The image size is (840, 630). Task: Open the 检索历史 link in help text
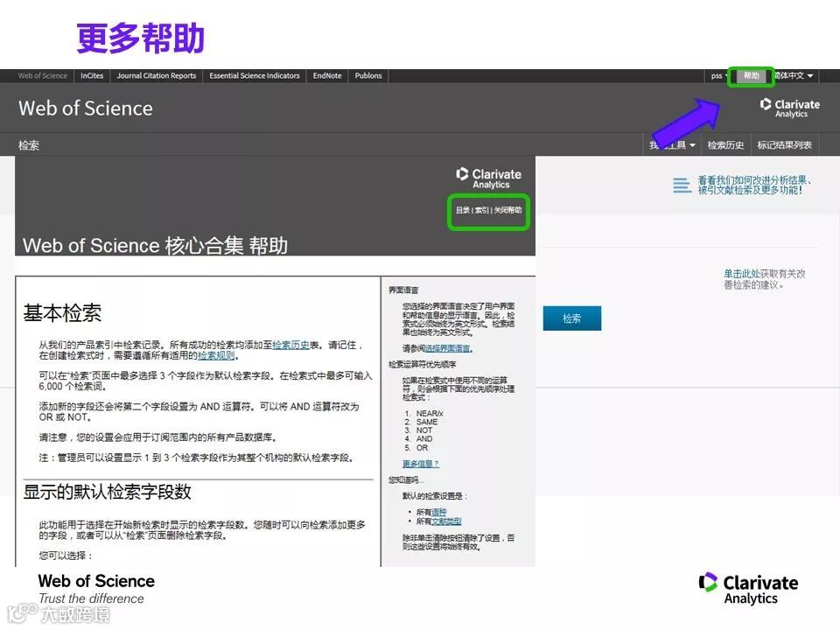click(x=290, y=345)
